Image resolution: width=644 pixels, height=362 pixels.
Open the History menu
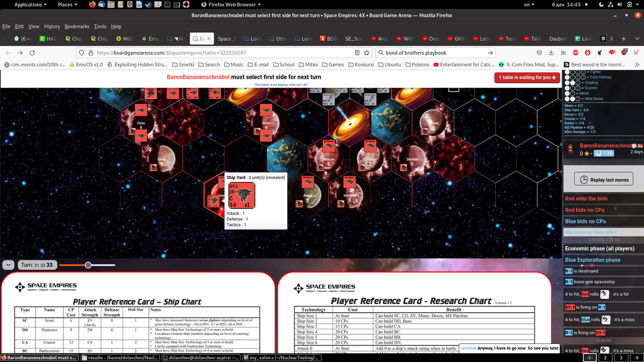[52, 26]
